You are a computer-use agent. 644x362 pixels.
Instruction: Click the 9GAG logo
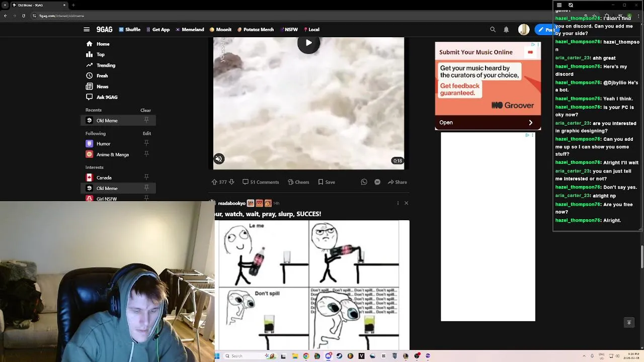tap(104, 30)
